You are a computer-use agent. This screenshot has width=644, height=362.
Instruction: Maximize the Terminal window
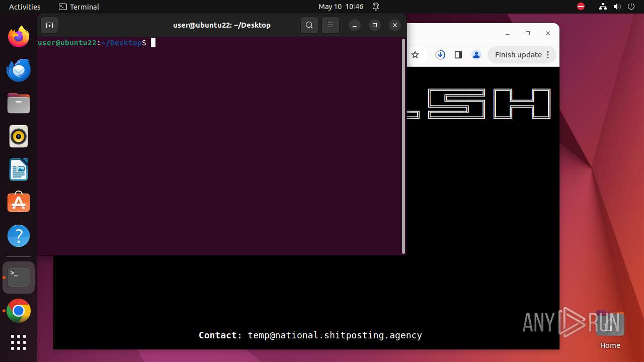375,25
